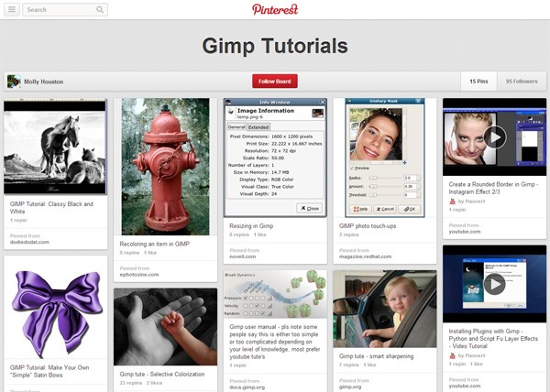
Task: Click the docs.gimp.org source link
Action: pyautogui.click(x=247, y=387)
